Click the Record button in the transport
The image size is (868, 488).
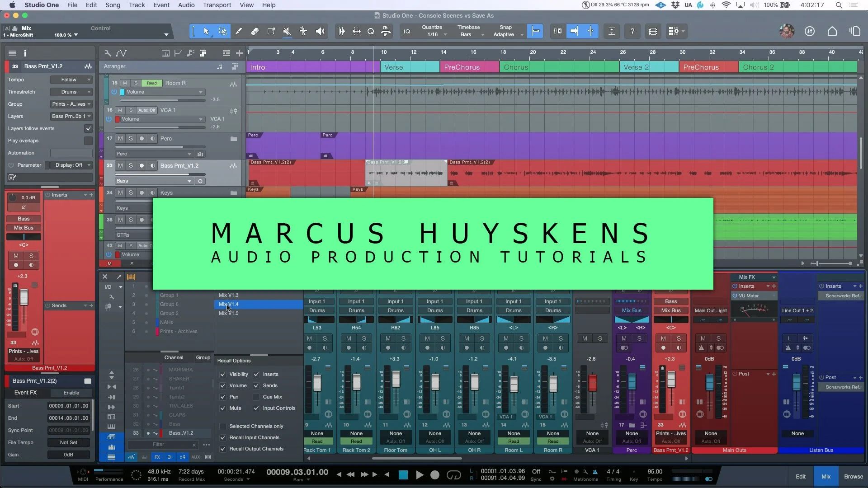[435, 475]
